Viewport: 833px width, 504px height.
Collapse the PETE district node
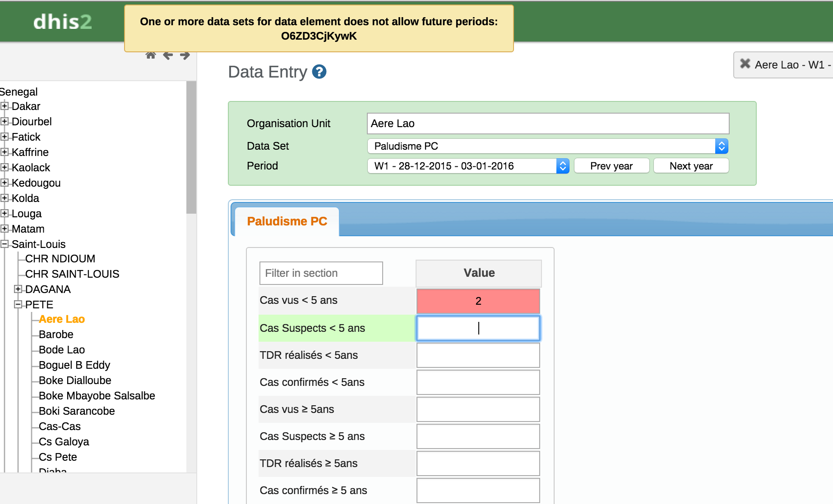[x=18, y=305]
